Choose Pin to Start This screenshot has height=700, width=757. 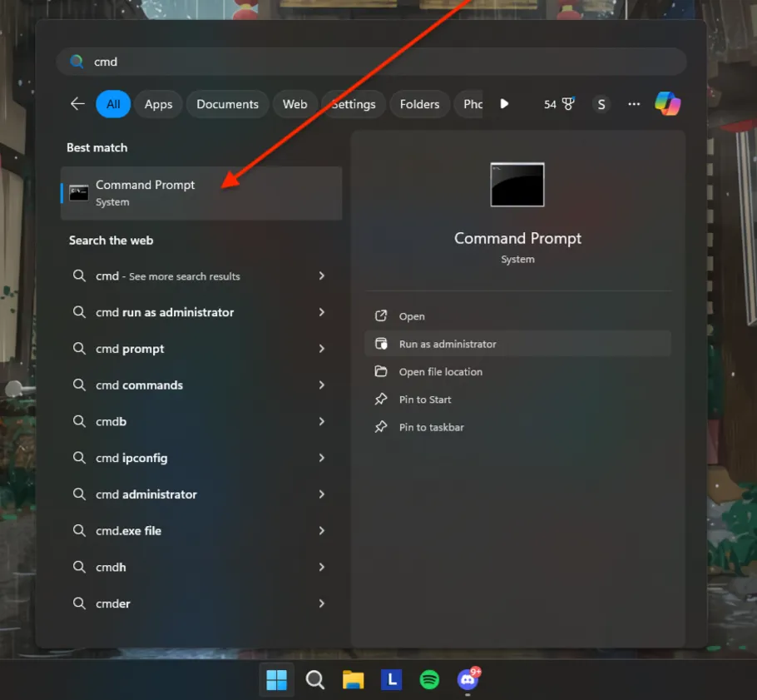517,399
